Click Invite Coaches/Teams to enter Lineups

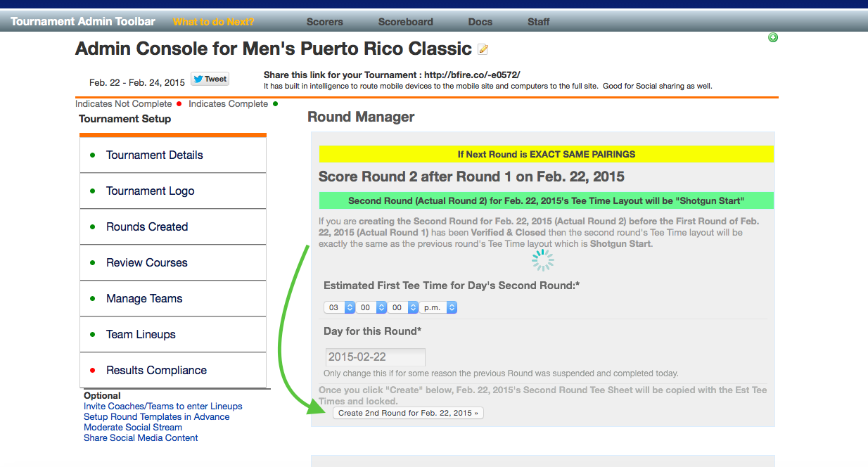pyautogui.click(x=162, y=407)
